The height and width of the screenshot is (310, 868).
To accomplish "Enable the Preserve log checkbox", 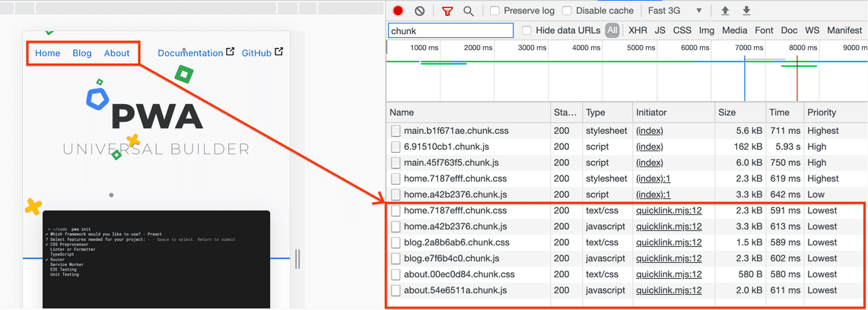I will (x=495, y=11).
